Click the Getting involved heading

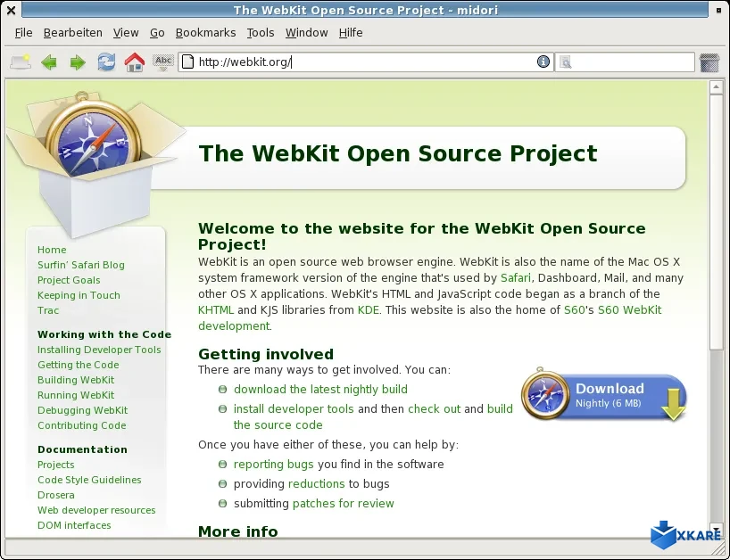pyautogui.click(x=266, y=354)
